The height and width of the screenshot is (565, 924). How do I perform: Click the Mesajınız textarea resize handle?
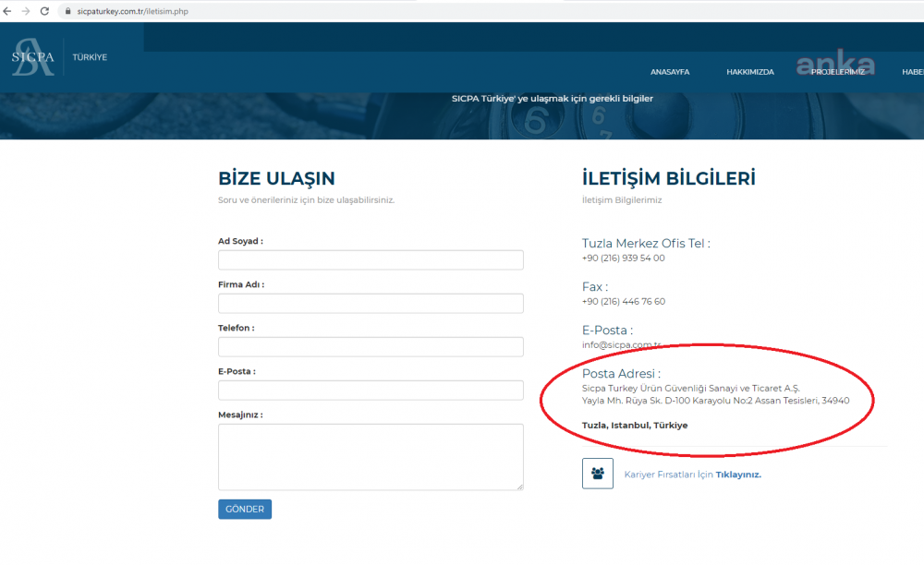click(519, 486)
